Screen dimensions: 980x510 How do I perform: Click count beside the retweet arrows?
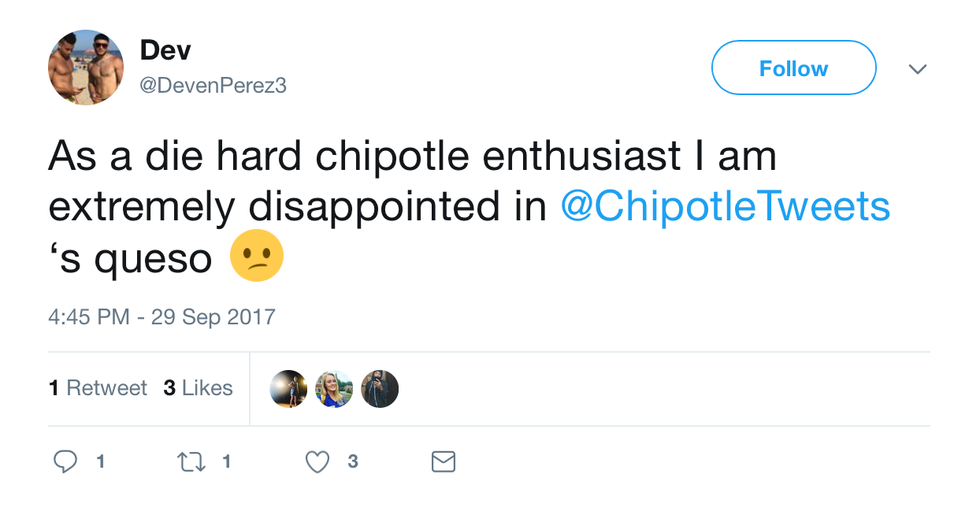(227, 461)
